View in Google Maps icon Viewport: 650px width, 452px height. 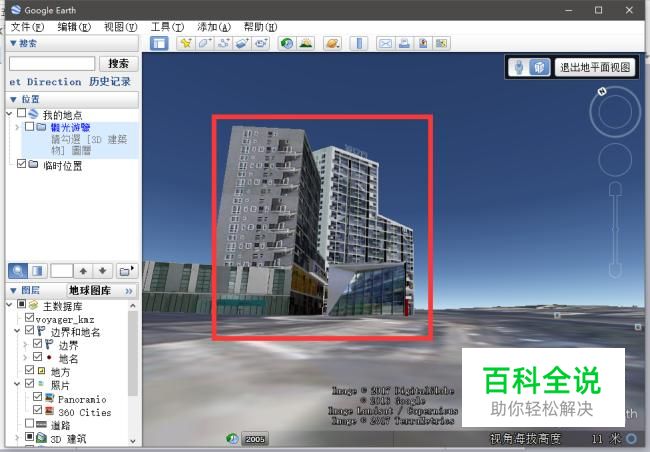(x=441, y=43)
